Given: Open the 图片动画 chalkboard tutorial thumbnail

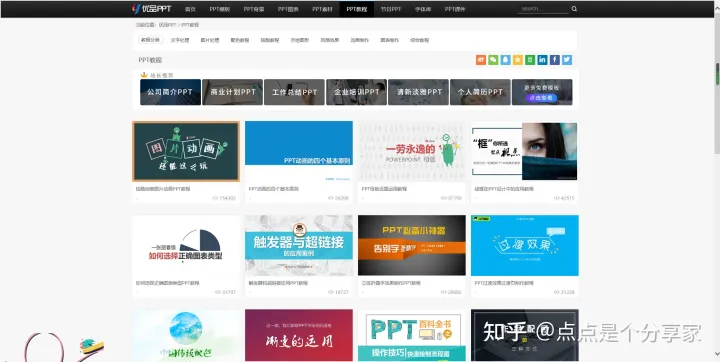Looking at the screenshot, I should pos(186,151).
